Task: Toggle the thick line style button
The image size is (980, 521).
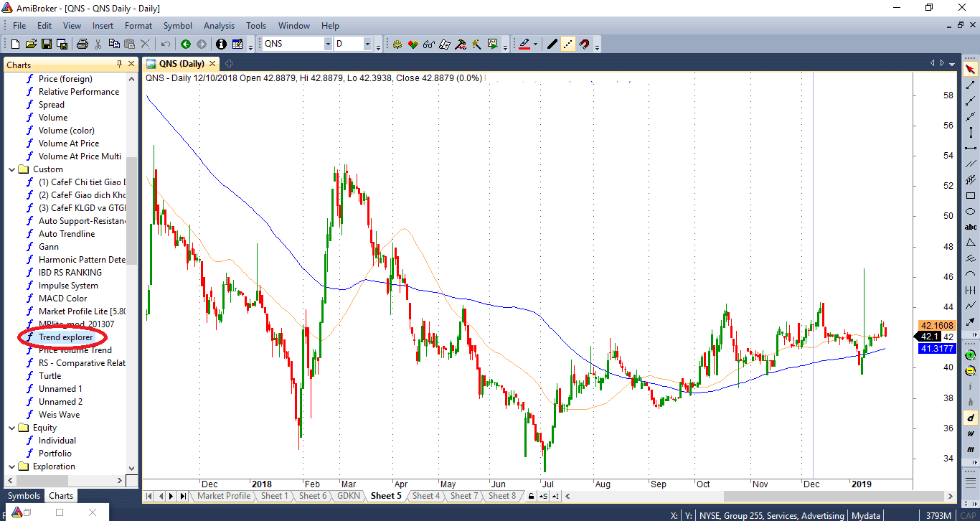Action: coord(552,44)
